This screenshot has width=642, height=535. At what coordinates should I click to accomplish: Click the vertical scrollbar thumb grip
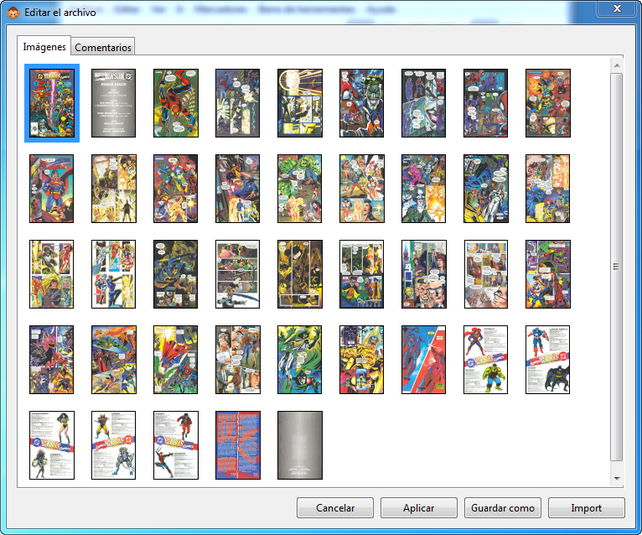[616, 266]
